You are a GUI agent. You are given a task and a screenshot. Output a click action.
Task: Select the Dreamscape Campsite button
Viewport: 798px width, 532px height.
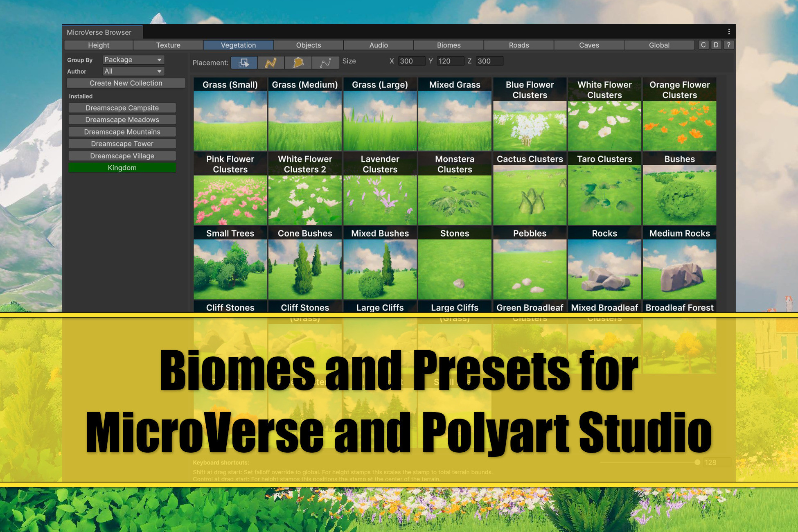122,108
